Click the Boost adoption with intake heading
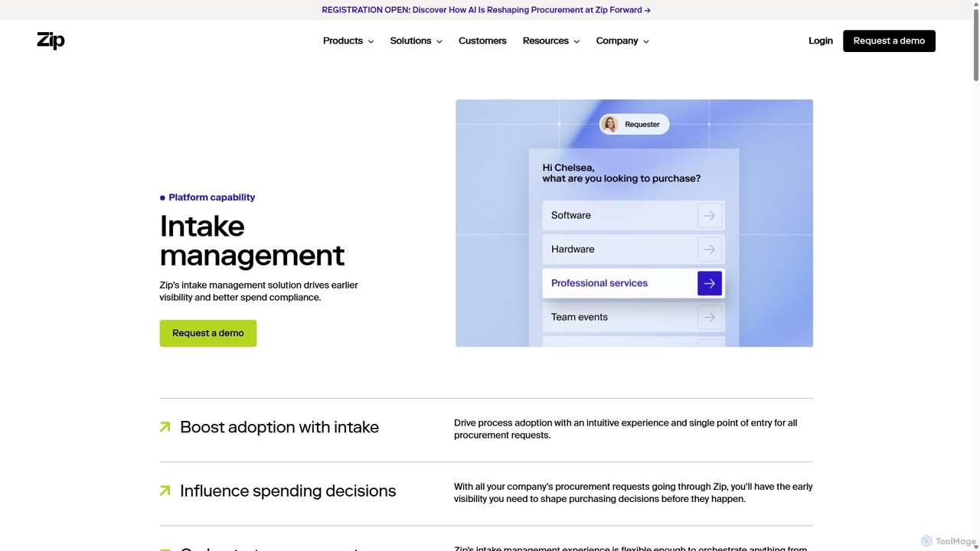Viewport: 980px width, 551px height. coord(279,427)
